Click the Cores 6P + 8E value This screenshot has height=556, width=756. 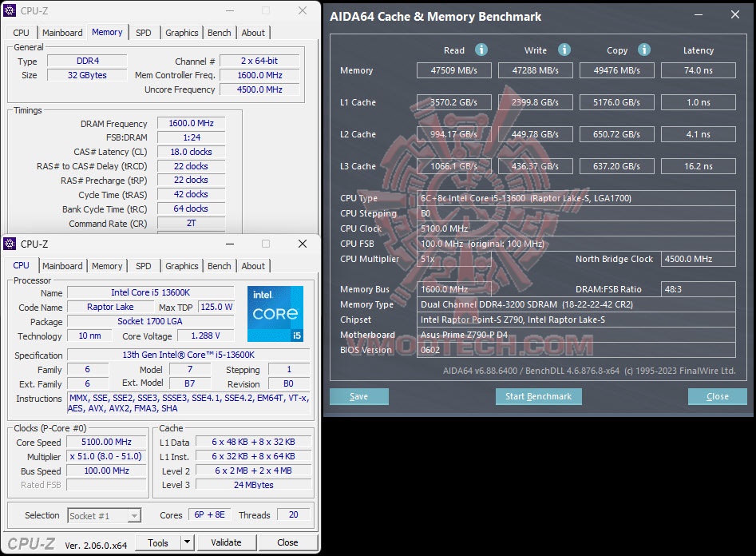pyautogui.click(x=209, y=515)
